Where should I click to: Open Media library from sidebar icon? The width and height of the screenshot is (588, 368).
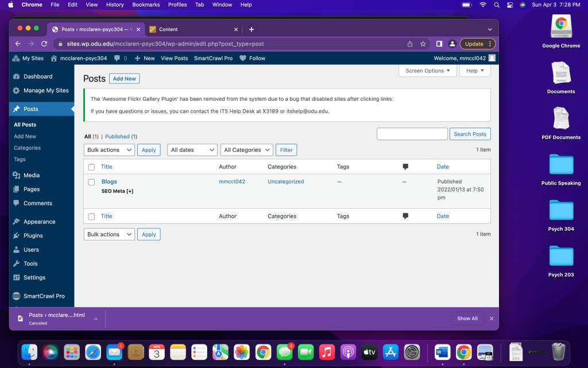point(16,175)
